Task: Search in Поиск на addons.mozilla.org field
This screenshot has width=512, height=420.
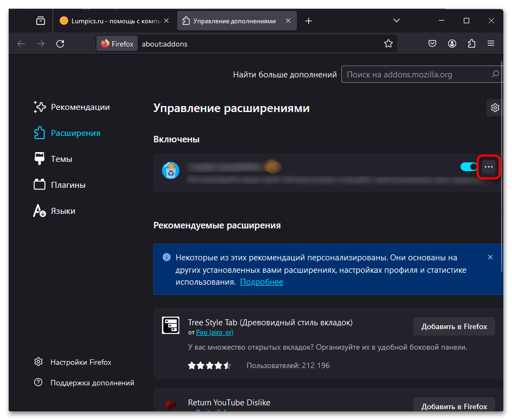Action: [421, 74]
